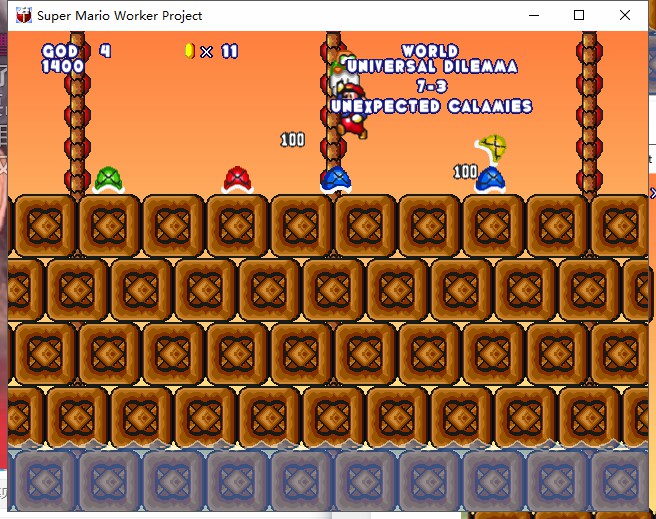The image size is (656, 519).
Task: Click the lives number 4
Action: coord(105,51)
